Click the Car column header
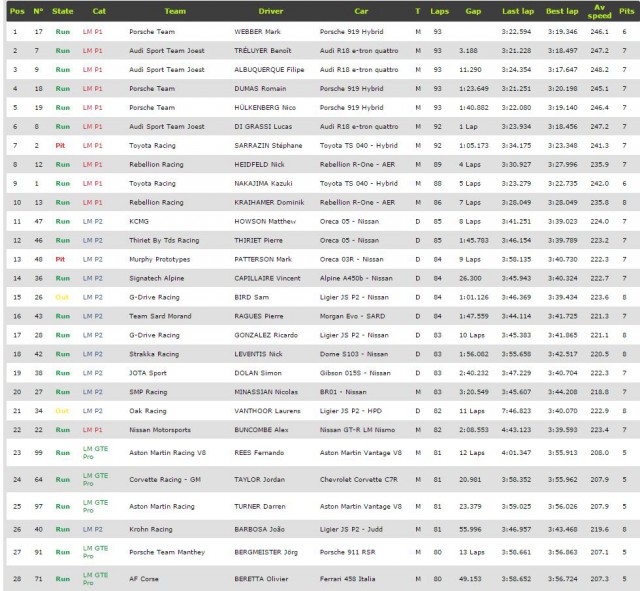640x591 pixels. click(361, 11)
